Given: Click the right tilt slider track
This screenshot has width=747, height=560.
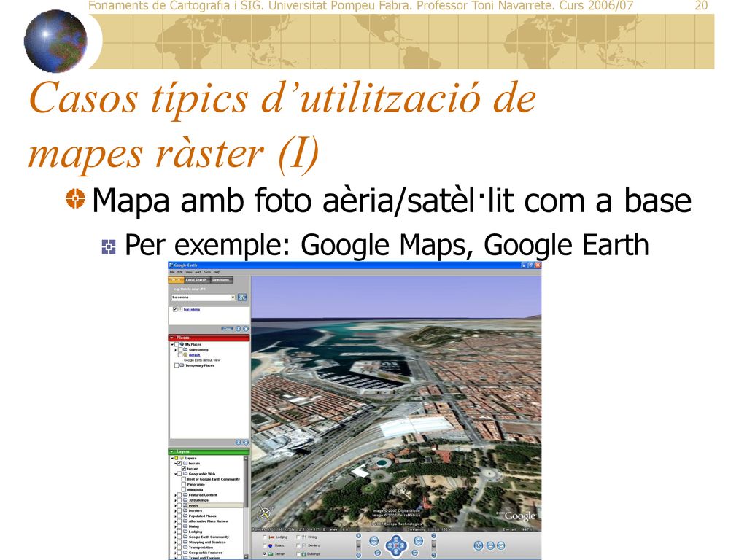Looking at the screenshot, I should [x=433, y=545].
